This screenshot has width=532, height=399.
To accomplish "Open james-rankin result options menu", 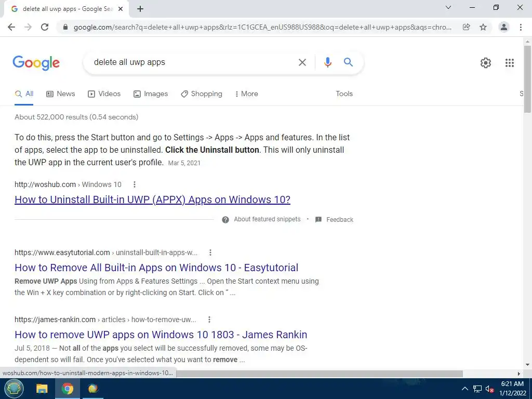I will (209, 320).
